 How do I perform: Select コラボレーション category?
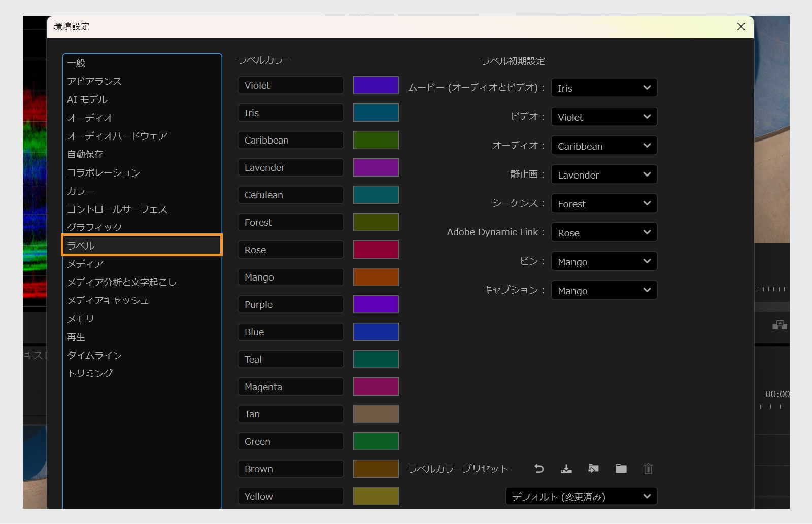pyautogui.click(x=142, y=172)
